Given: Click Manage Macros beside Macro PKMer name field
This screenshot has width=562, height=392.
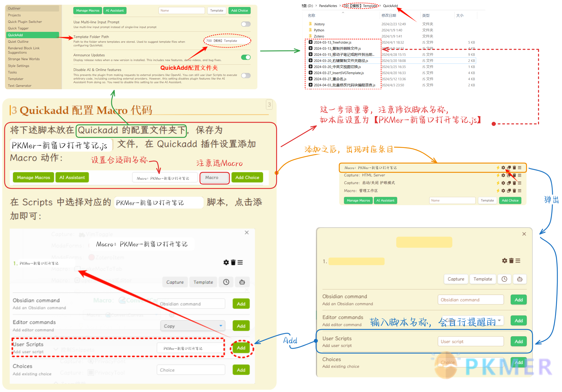Looking at the screenshot, I should (x=33, y=177).
